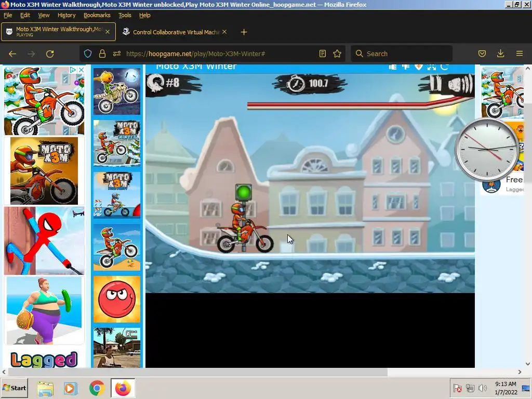Open the Red Ball game thumbnail
532x399 pixels.
pyautogui.click(x=117, y=299)
